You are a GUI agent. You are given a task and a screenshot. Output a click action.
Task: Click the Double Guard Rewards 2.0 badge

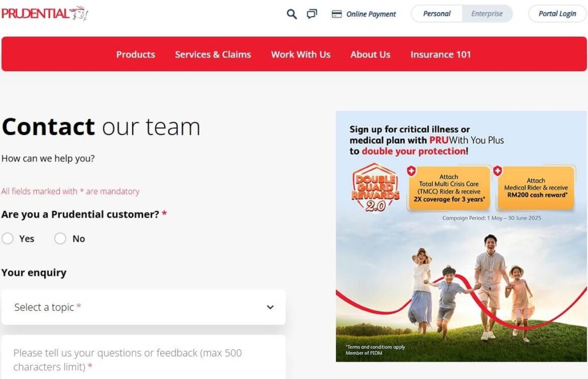[374, 187]
